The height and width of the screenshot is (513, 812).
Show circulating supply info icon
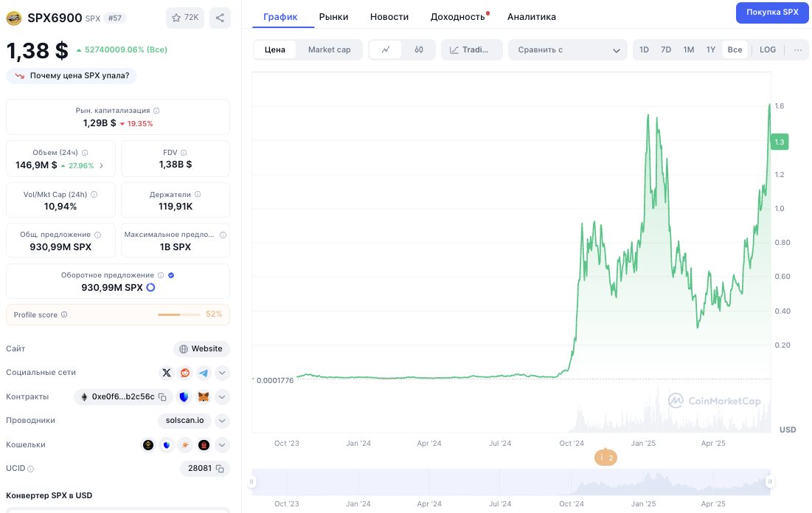[161, 275]
